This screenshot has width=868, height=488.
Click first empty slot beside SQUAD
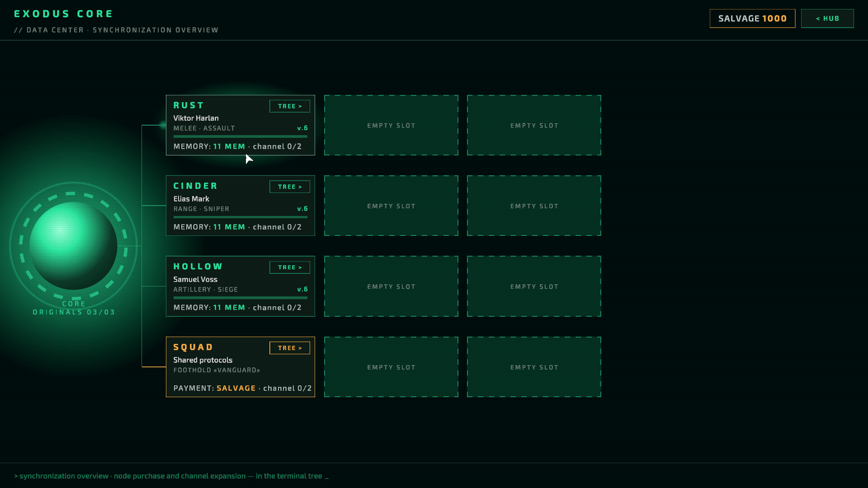(x=391, y=367)
